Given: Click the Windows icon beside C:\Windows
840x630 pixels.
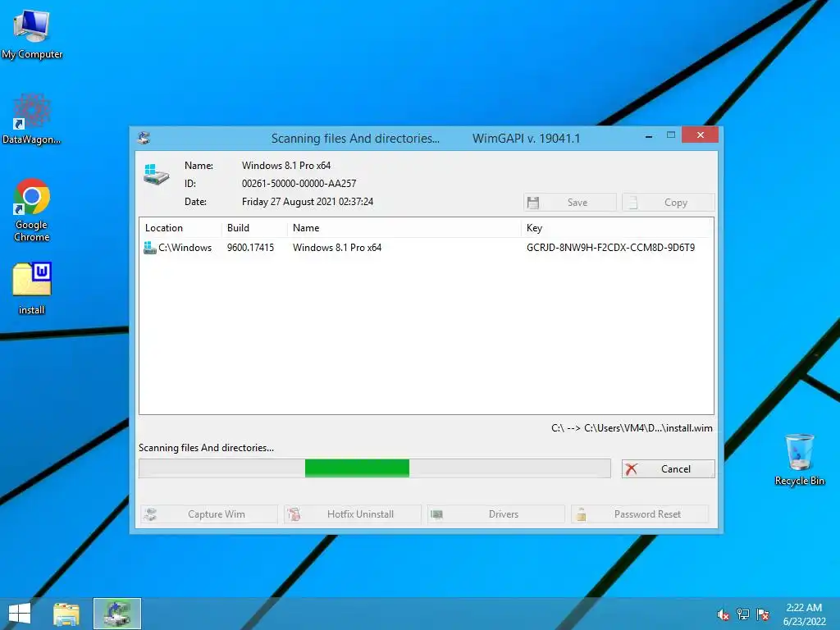Looking at the screenshot, I should tap(150, 248).
